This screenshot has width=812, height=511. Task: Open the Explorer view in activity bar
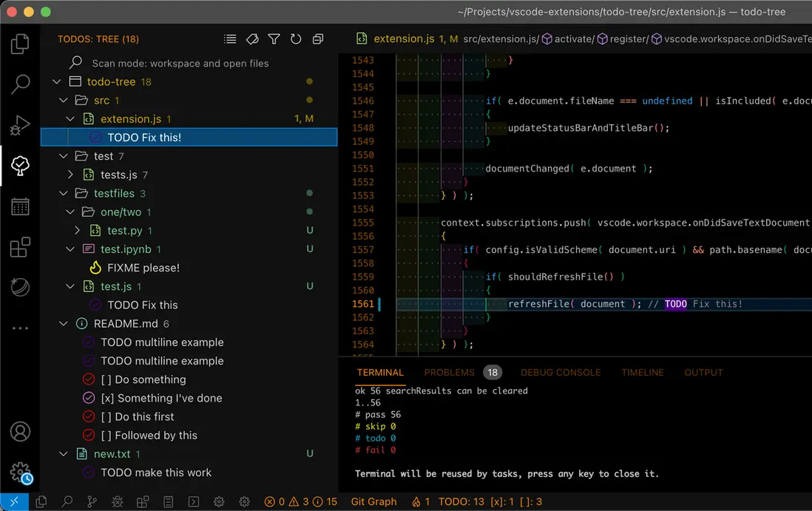tap(20, 44)
